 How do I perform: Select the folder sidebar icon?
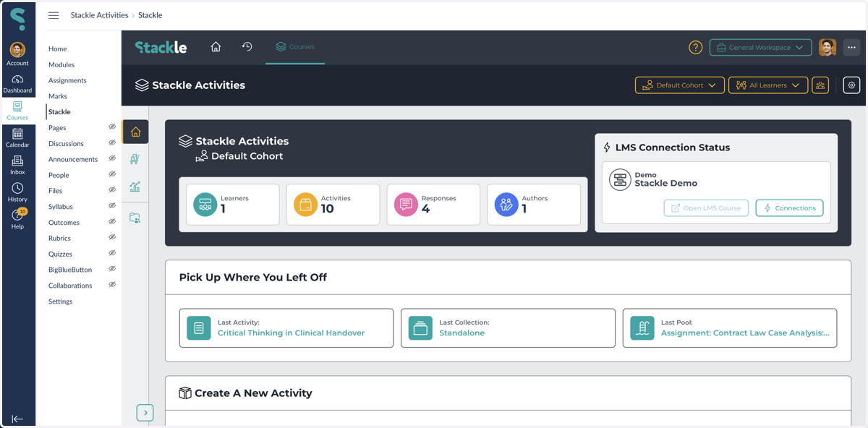pyautogui.click(x=135, y=218)
